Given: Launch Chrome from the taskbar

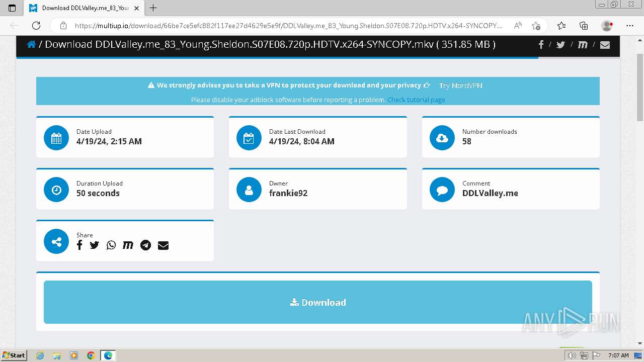Looking at the screenshot, I should point(91,355).
